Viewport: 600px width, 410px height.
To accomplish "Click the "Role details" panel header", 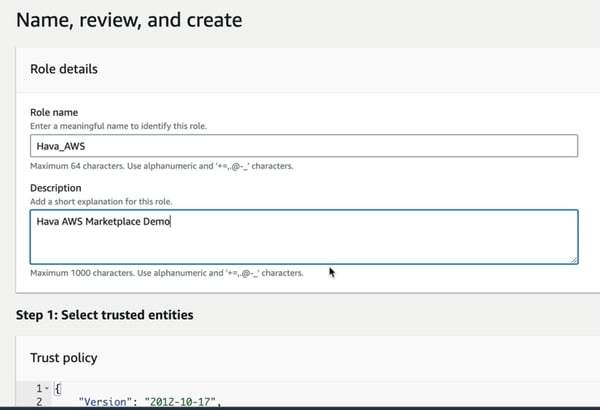I will [64, 69].
